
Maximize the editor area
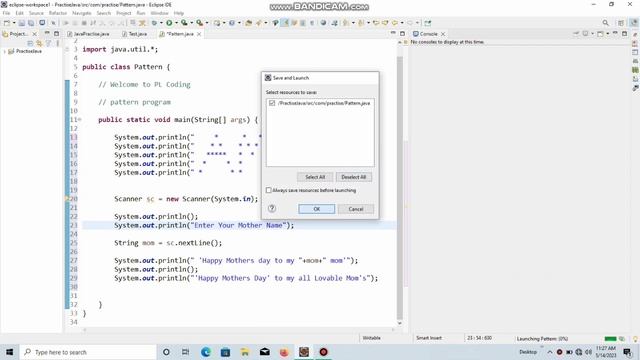tap(402, 33)
